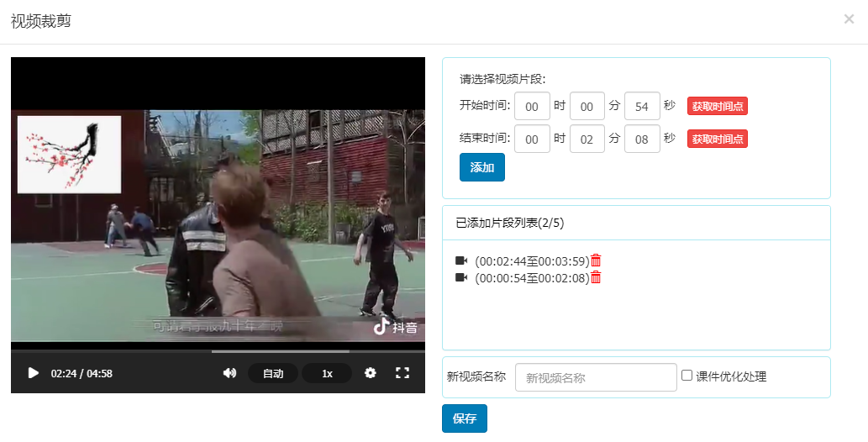Play the video in the player
This screenshot has height=442, width=868.
coord(34,373)
